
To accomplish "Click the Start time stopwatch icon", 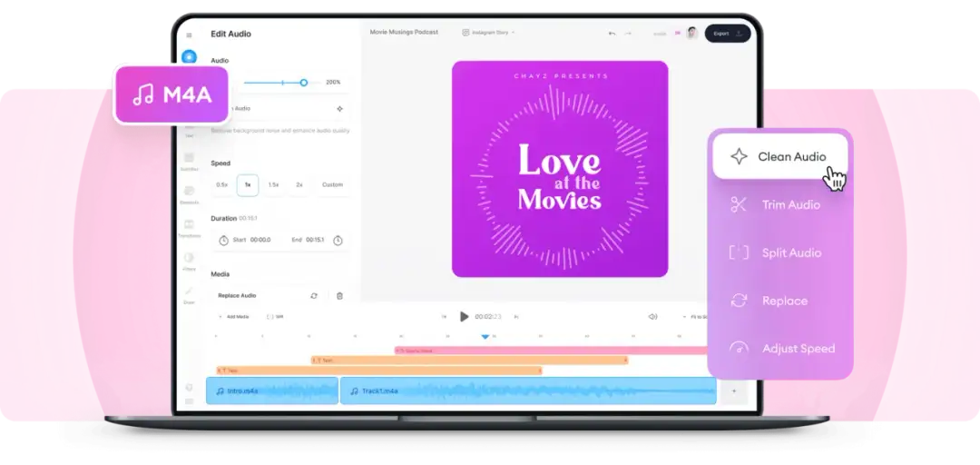I will click(x=224, y=241).
